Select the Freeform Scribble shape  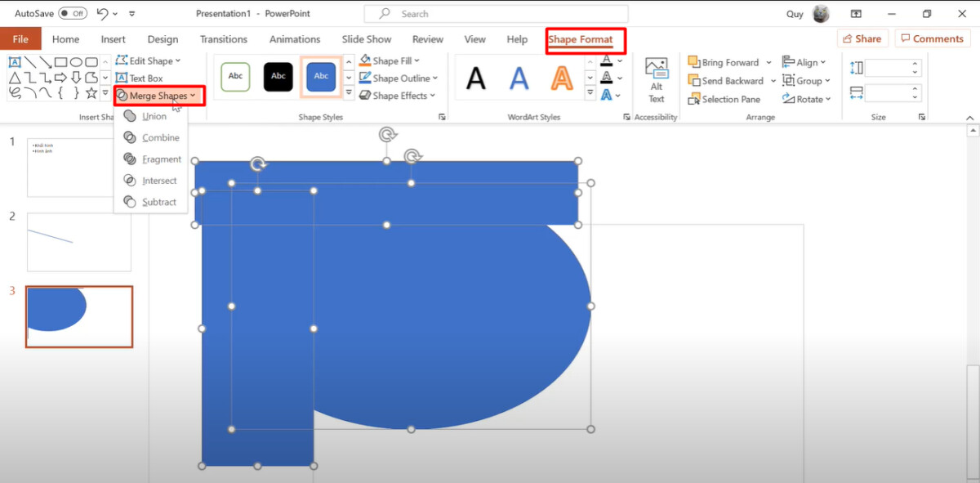click(x=14, y=93)
